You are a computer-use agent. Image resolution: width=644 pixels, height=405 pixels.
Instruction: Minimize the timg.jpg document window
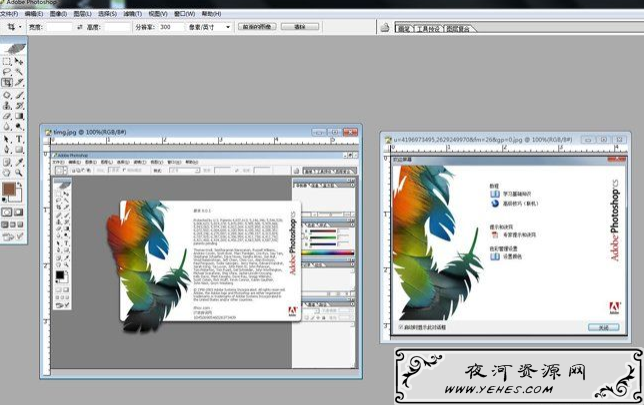coord(319,132)
